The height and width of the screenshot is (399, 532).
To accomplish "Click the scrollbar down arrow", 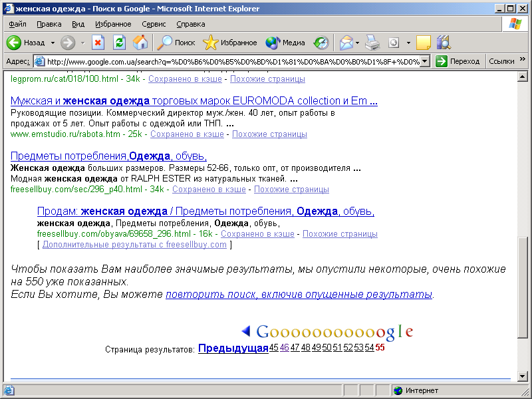I will (523, 376).
